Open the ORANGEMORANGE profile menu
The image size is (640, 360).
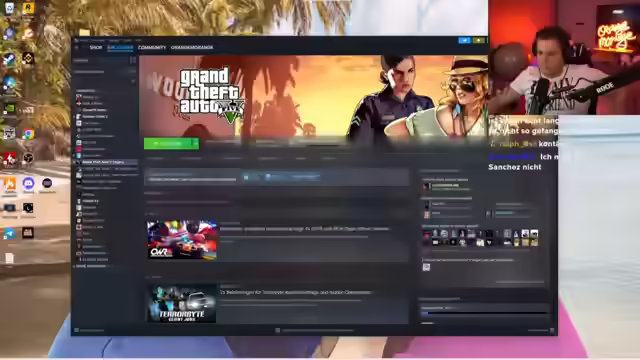pos(192,48)
